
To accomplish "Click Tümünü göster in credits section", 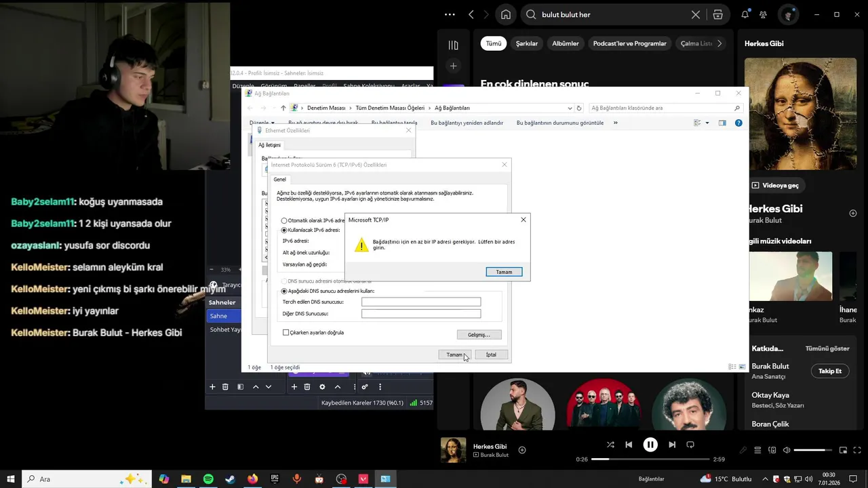I will pos(827,348).
